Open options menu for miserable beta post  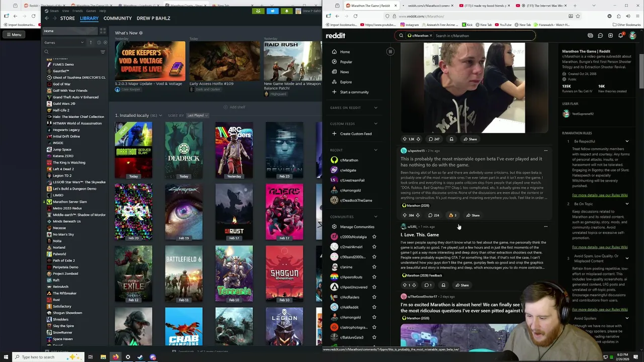(x=545, y=150)
